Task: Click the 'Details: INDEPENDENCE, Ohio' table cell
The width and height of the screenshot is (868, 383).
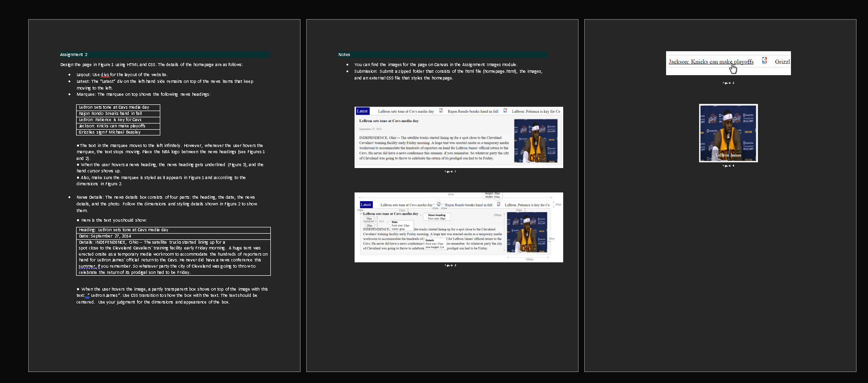Action: point(173,257)
